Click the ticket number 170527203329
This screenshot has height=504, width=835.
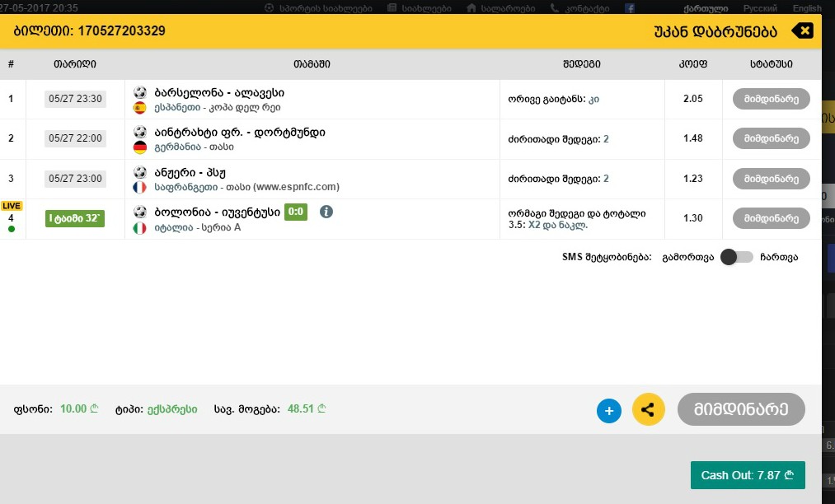pos(121,30)
